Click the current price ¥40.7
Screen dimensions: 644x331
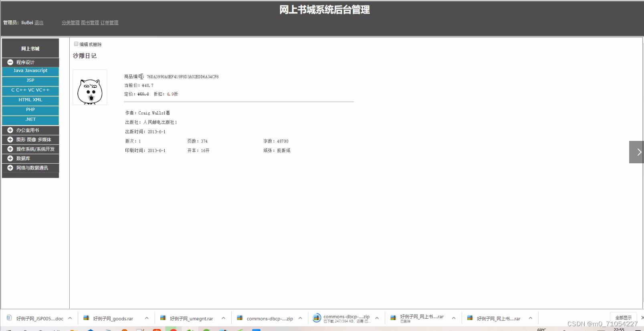[147, 86]
